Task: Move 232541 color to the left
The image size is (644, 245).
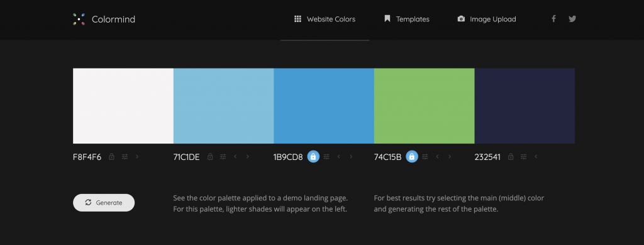Action: tap(536, 157)
